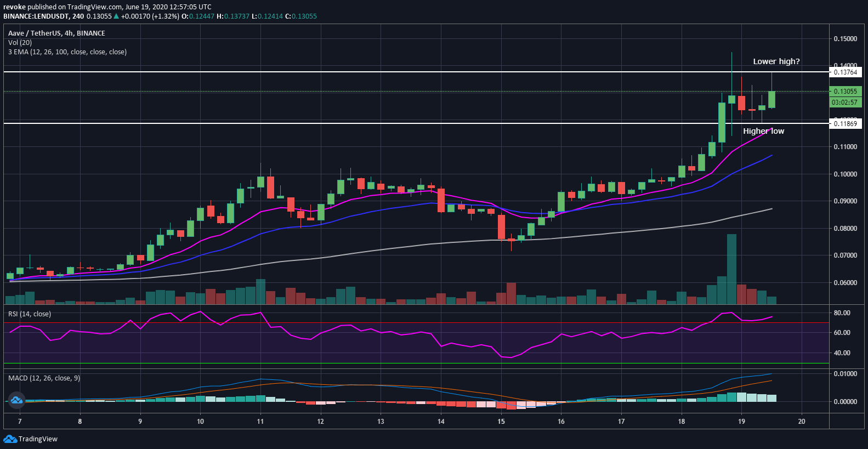Image resolution: width=868 pixels, height=449 pixels.
Task: Click the 0.13764 resistance price label
Action: (x=845, y=72)
